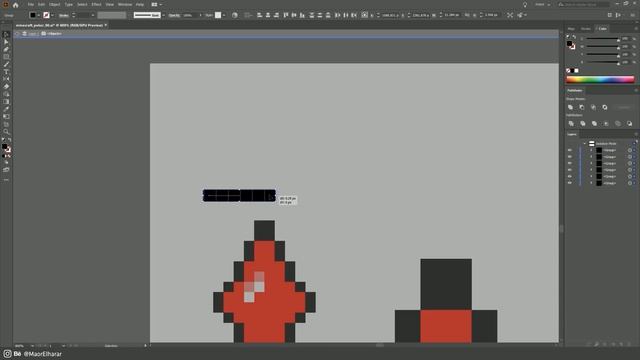Click Vertical Align Top icon

pos(285,15)
